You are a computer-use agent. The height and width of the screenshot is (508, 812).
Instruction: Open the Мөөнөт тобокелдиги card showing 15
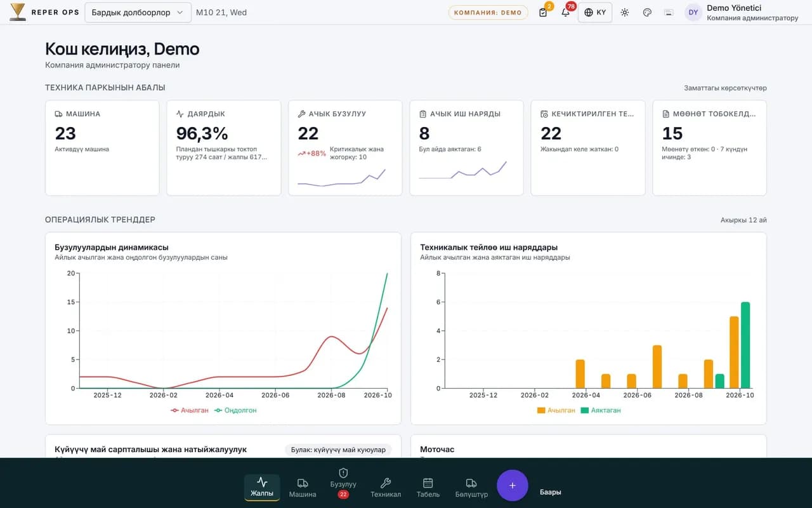[x=710, y=147]
